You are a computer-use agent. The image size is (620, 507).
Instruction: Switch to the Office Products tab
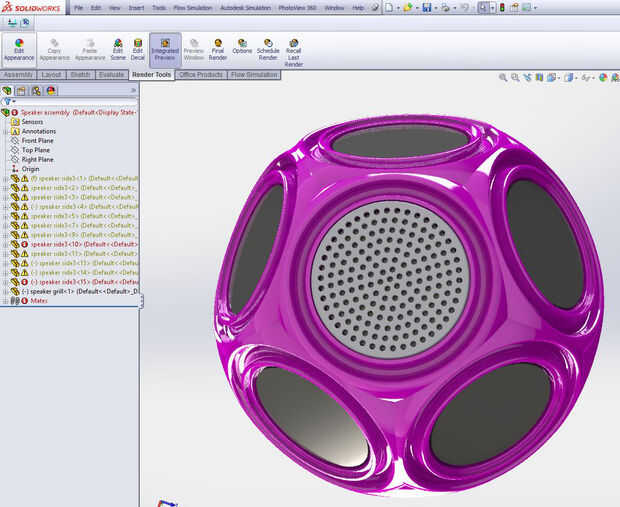point(201,75)
